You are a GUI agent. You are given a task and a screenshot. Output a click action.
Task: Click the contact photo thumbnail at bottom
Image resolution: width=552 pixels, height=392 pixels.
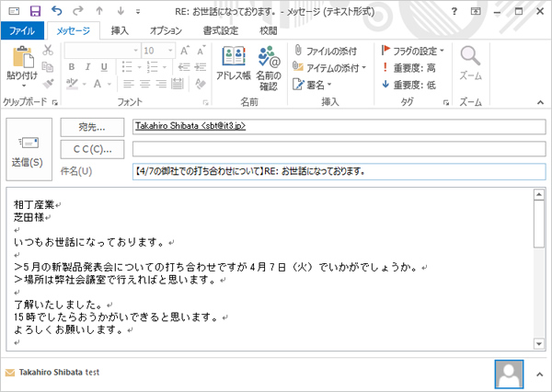click(x=509, y=372)
